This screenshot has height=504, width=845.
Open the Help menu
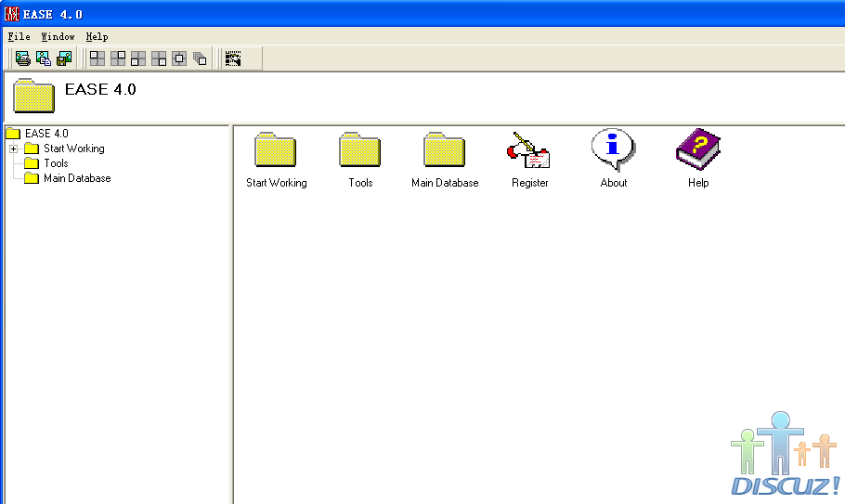point(97,36)
